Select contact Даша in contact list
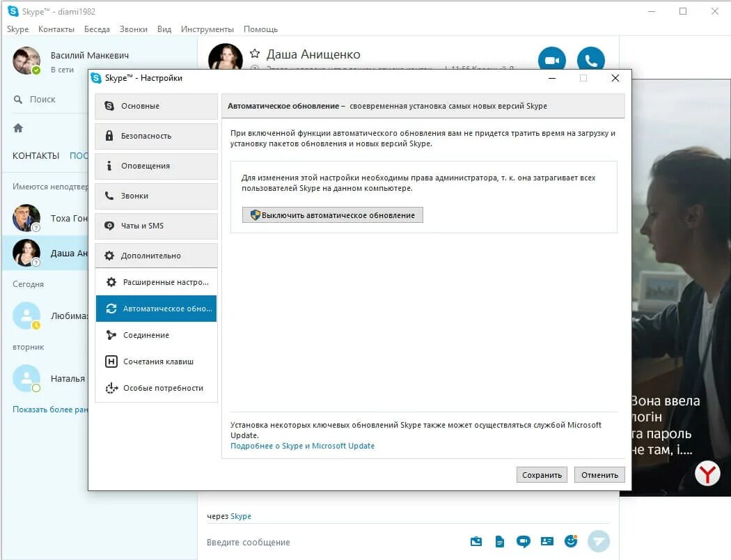This screenshot has height=560, width=731. point(46,254)
